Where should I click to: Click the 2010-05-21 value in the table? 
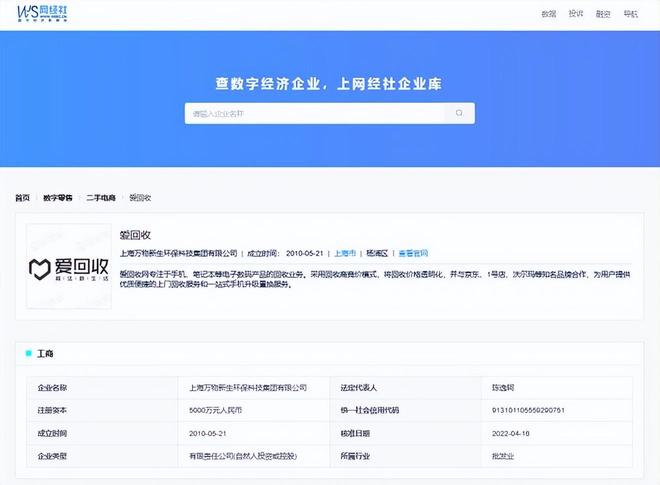[x=208, y=433]
